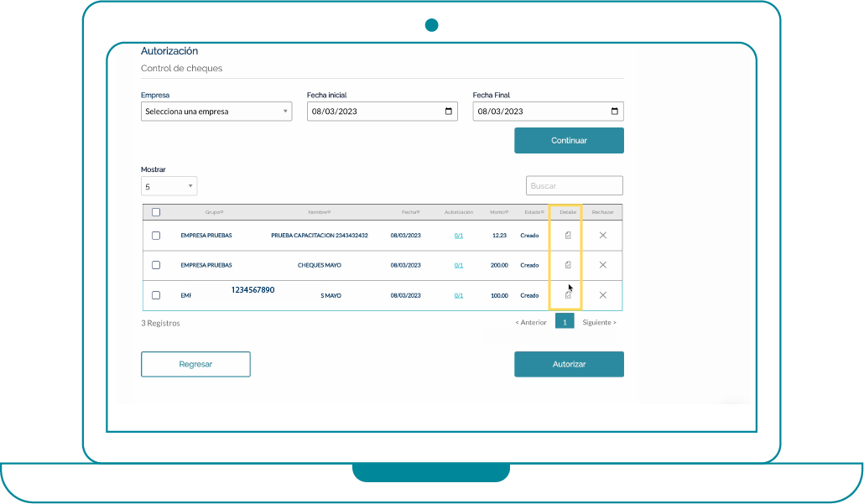The width and height of the screenshot is (864, 504).
Task: Check the PRUEBA CAPACITACION row checkbox
Action: (156, 236)
